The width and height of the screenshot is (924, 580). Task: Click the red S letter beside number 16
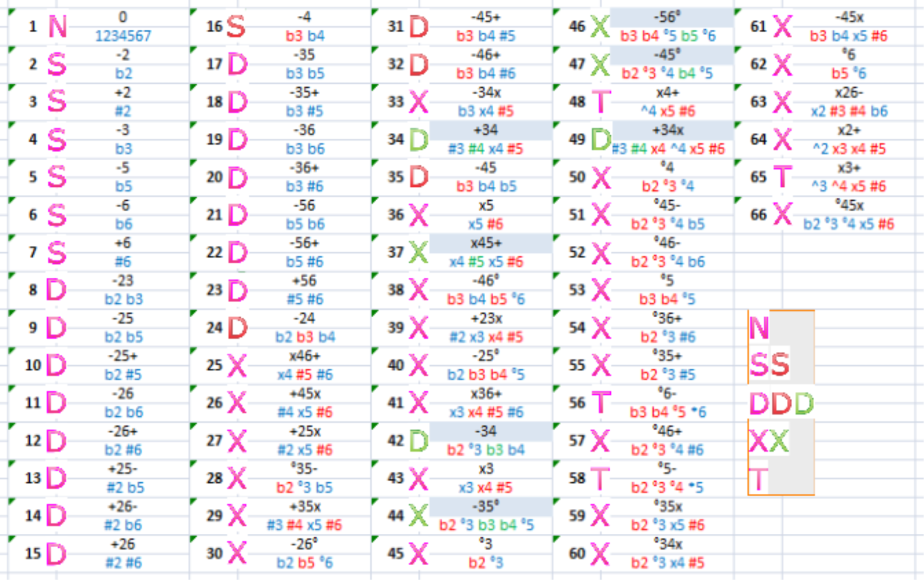[236, 26]
